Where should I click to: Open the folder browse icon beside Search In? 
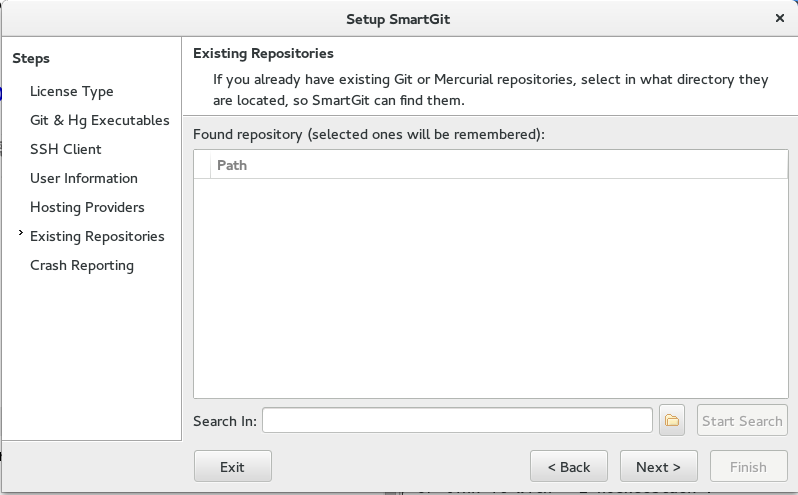click(671, 420)
